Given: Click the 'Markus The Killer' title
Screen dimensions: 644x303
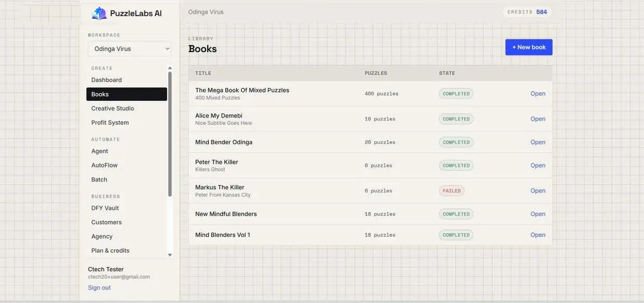Looking at the screenshot, I should click(x=220, y=188).
